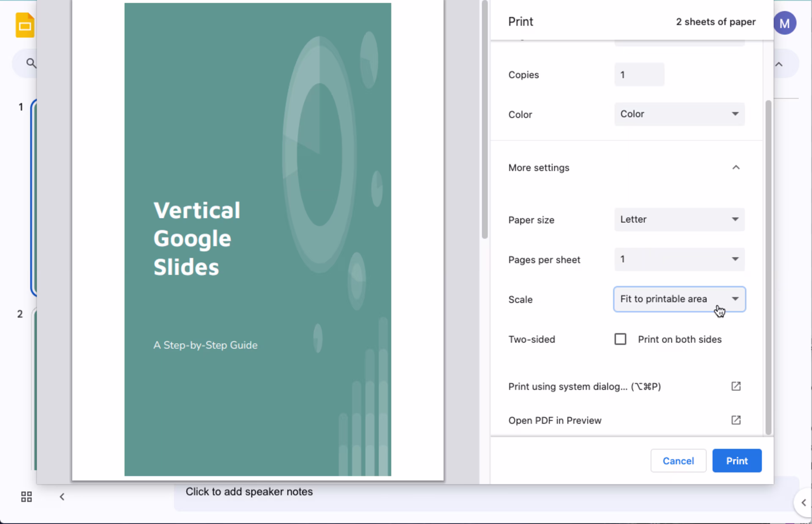The width and height of the screenshot is (812, 524).
Task: Click the print preview scrollbar
Action: (x=484, y=119)
